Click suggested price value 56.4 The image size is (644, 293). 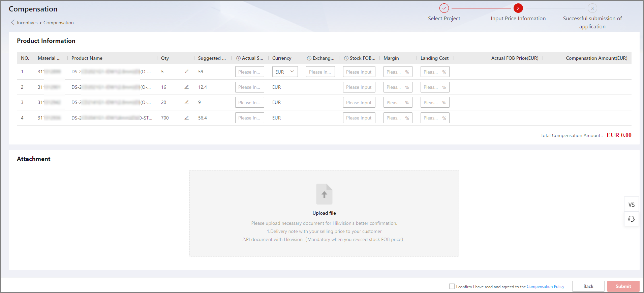(x=203, y=118)
